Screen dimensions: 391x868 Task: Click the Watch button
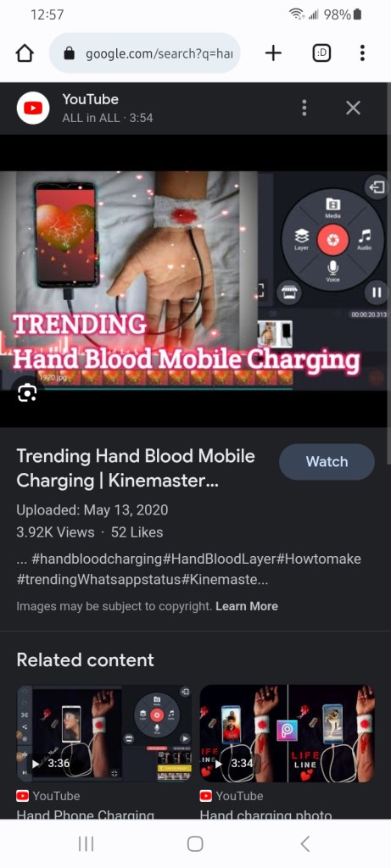(327, 462)
